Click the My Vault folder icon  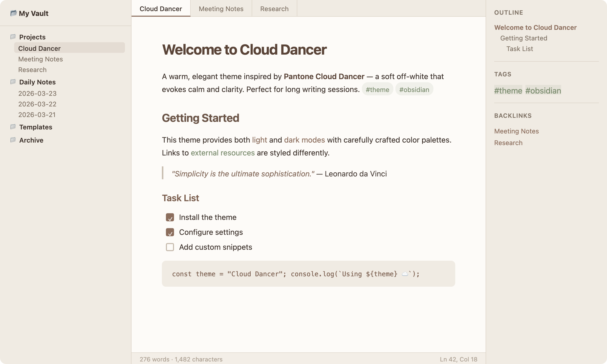coord(13,13)
